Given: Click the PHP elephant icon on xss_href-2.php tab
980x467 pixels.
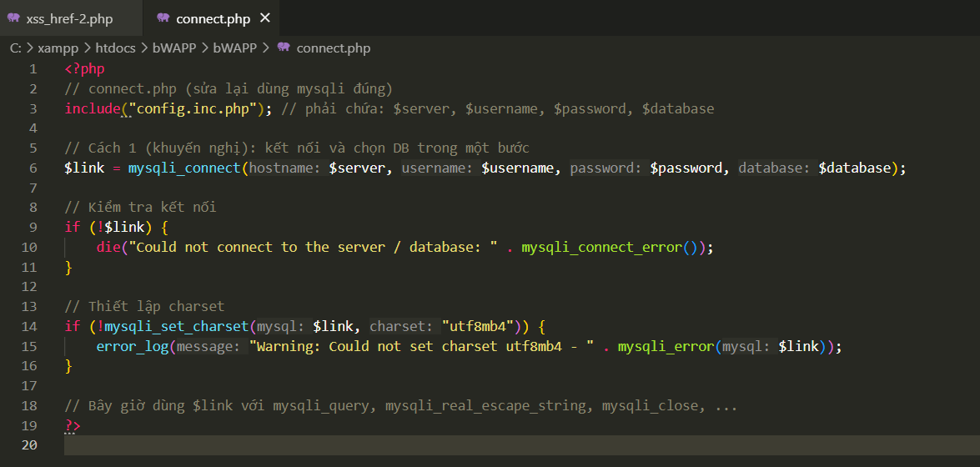Looking at the screenshot, I should point(13,18).
